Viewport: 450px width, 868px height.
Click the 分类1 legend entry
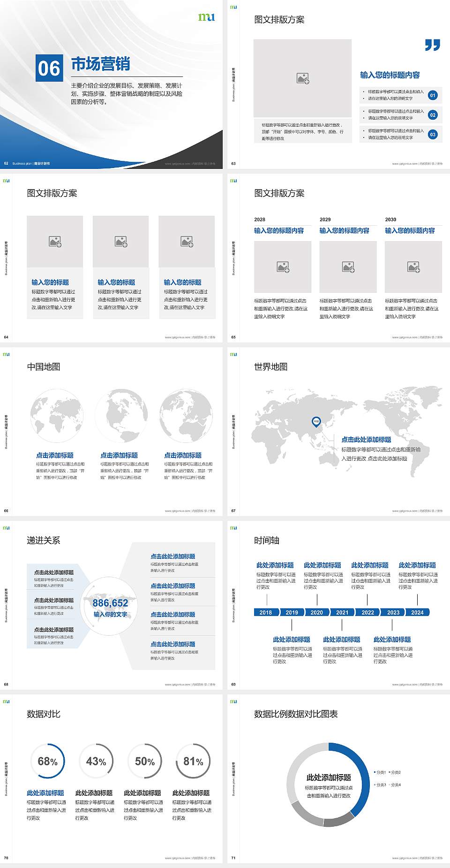tap(381, 772)
